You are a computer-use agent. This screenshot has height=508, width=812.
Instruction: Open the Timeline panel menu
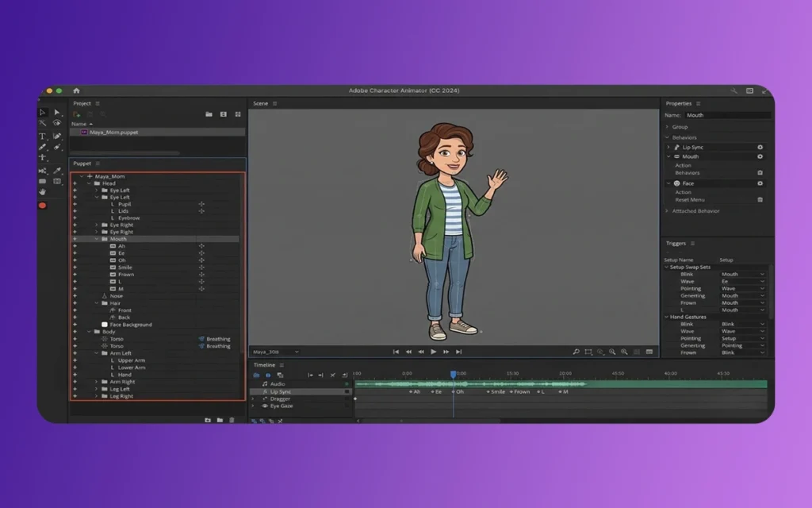click(x=281, y=365)
